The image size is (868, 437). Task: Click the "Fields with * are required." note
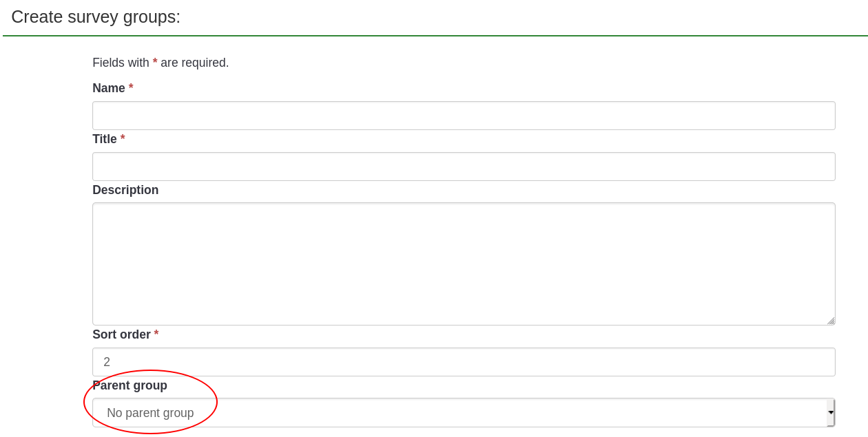tap(161, 63)
